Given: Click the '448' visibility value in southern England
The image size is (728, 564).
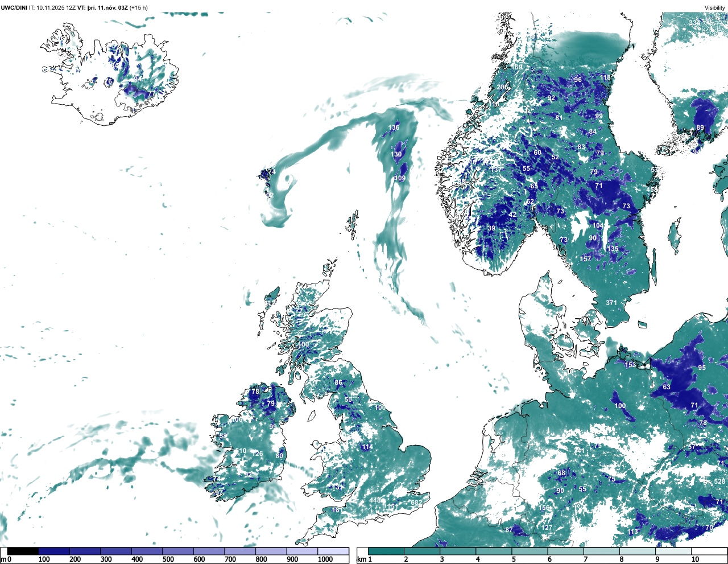Looking at the screenshot, I should [x=375, y=500].
